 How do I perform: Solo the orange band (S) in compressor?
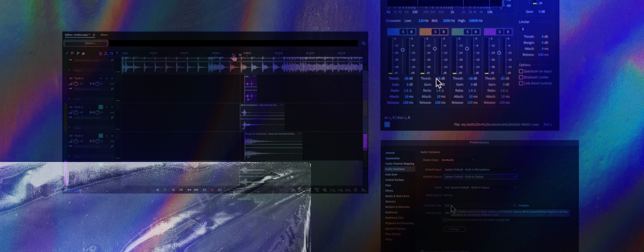[x=435, y=32]
